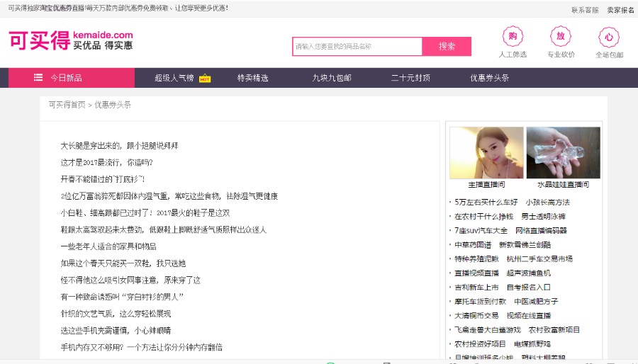
Task: Open the 今日新品 menu tab
Action: pos(72,78)
